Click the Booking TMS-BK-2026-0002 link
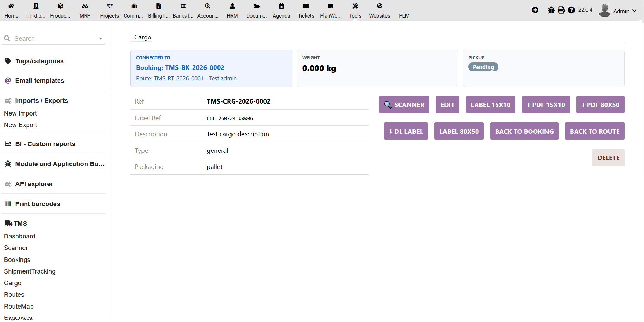Screen dimensions: 644x322 tap(180, 68)
